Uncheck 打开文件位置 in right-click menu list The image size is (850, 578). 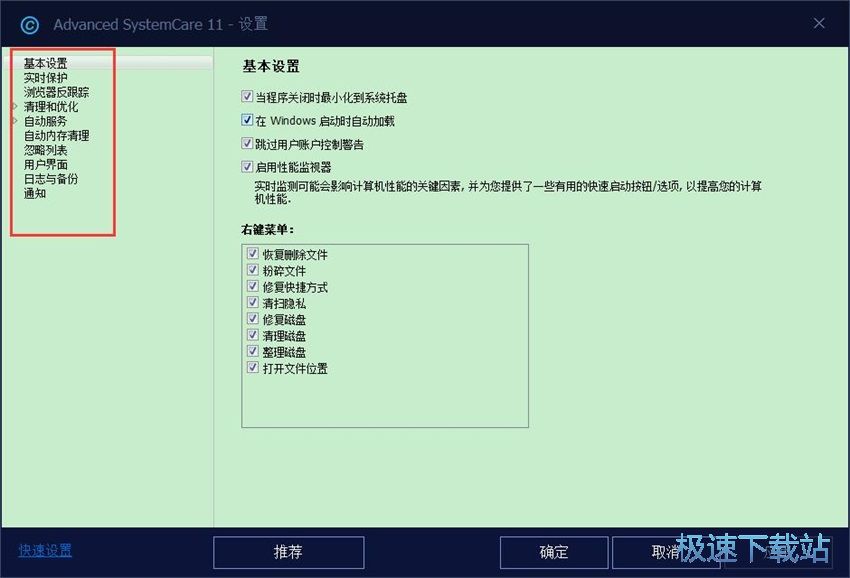click(x=253, y=367)
